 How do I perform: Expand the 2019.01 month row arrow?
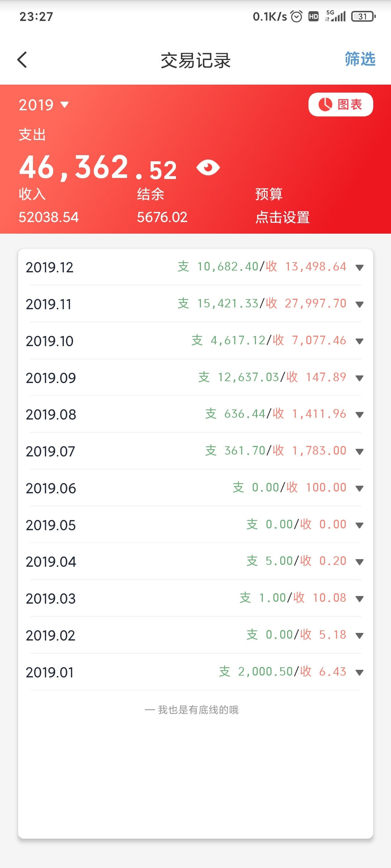tap(360, 673)
